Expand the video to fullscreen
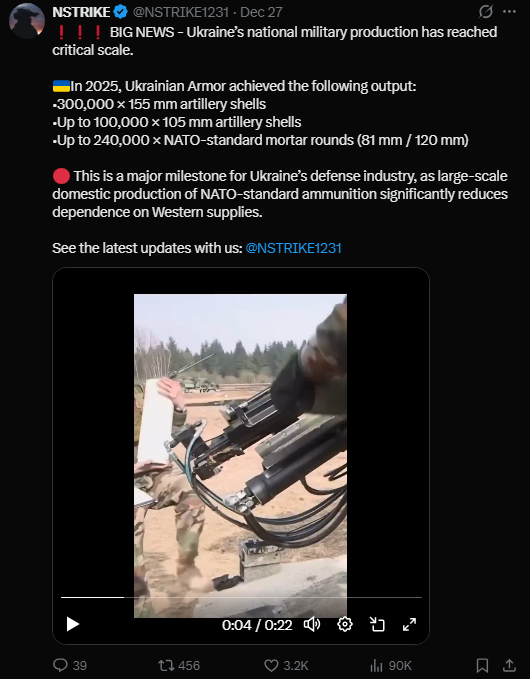This screenshot has height=679, width=530. tap(409, 624)
